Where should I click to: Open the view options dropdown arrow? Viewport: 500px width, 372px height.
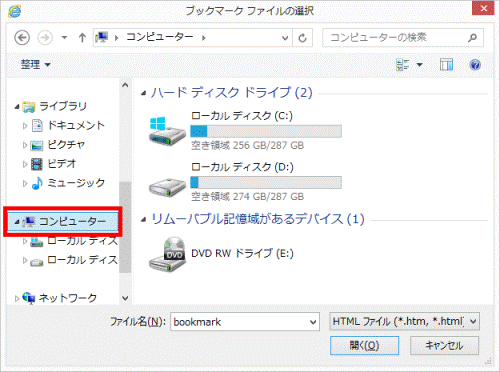point(420,64)
